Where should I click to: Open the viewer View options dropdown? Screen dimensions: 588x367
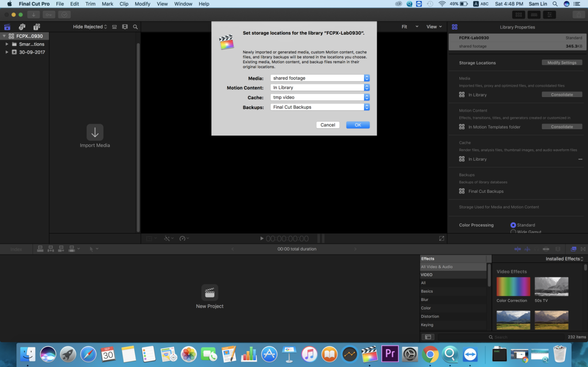click(x=434, y=27)
